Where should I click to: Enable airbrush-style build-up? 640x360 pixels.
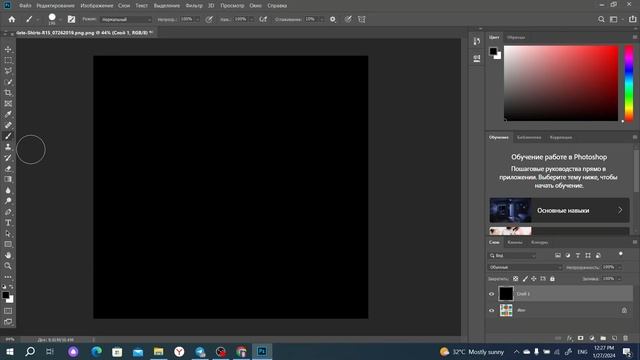pos(263,19)
